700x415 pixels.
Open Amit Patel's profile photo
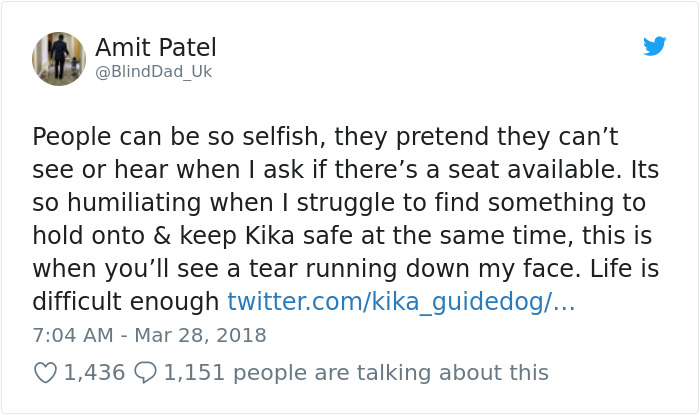tap(59, 59)
